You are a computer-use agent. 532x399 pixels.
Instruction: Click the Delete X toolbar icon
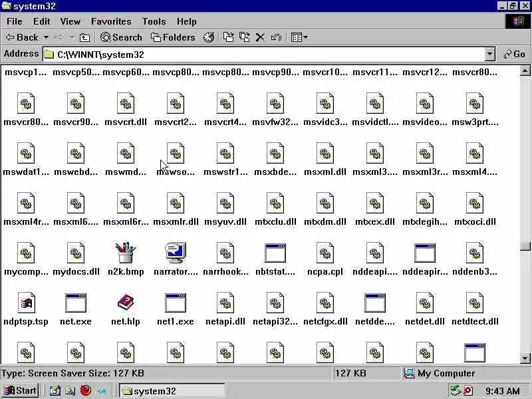[x=260, y=37]
